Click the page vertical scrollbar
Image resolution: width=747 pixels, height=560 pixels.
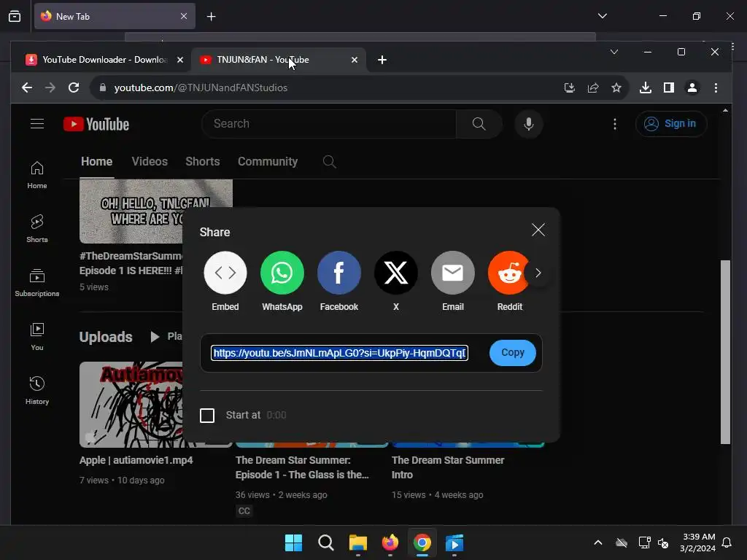point(725,352)
